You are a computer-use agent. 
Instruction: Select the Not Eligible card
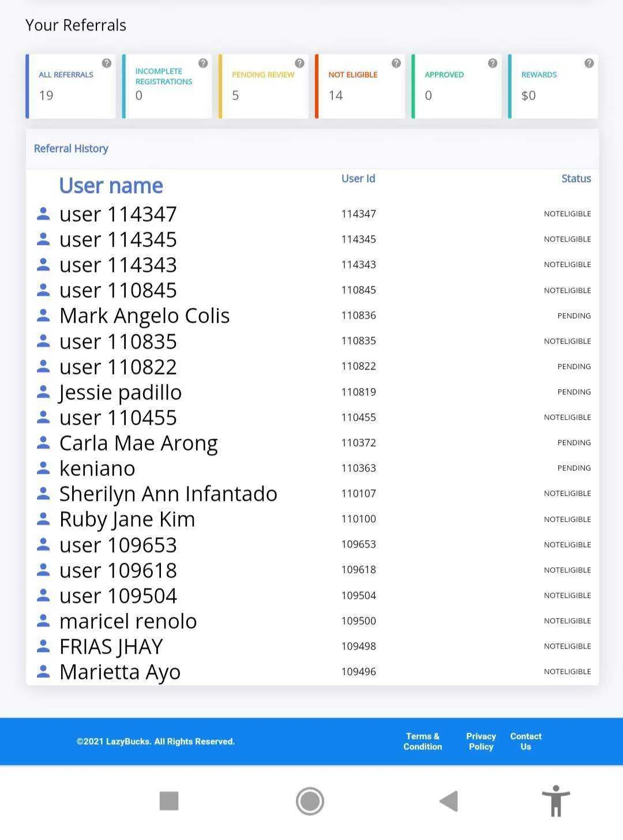tap(360, 86)
